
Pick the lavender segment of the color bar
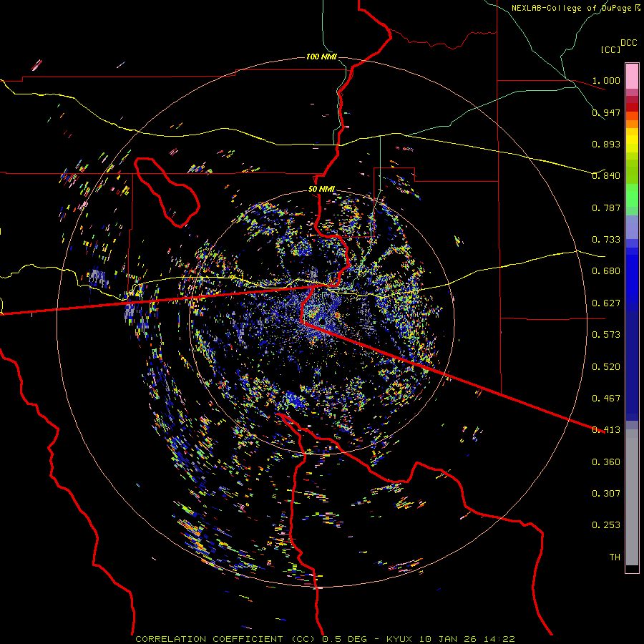tap(632, 227)
